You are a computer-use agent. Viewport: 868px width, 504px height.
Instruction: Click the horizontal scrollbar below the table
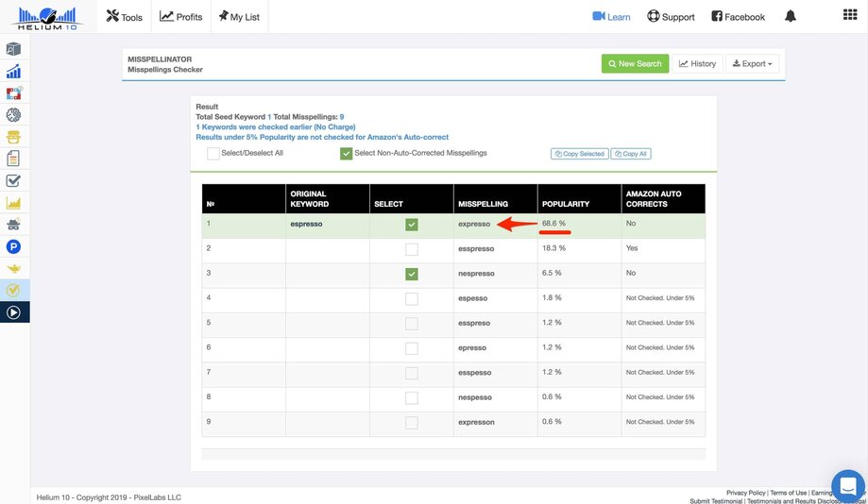453,454
